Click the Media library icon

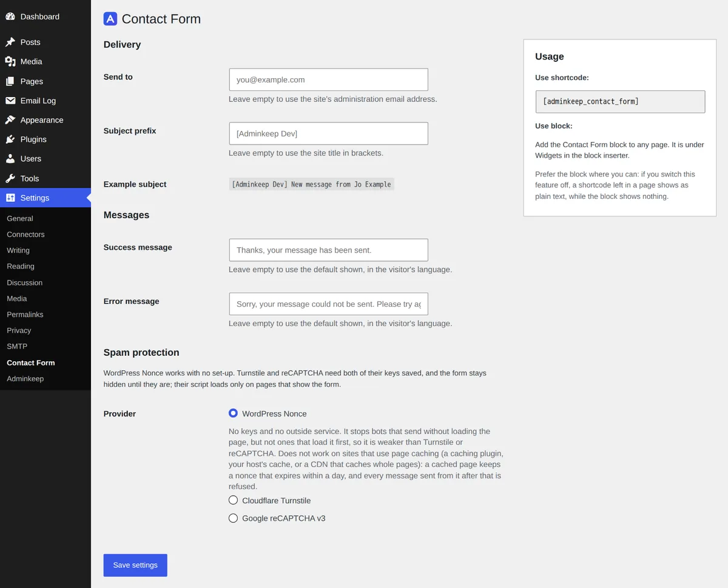(10, 61)
